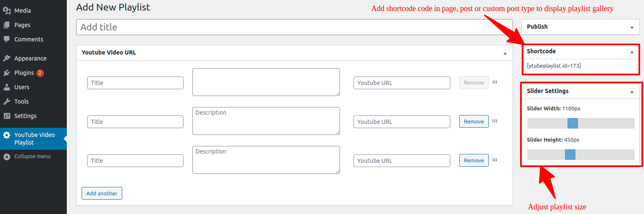Expand the Publish panel

(632, 27)
